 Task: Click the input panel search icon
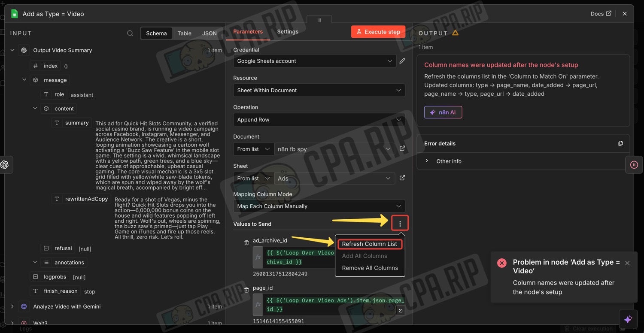[x=130, y=33]
